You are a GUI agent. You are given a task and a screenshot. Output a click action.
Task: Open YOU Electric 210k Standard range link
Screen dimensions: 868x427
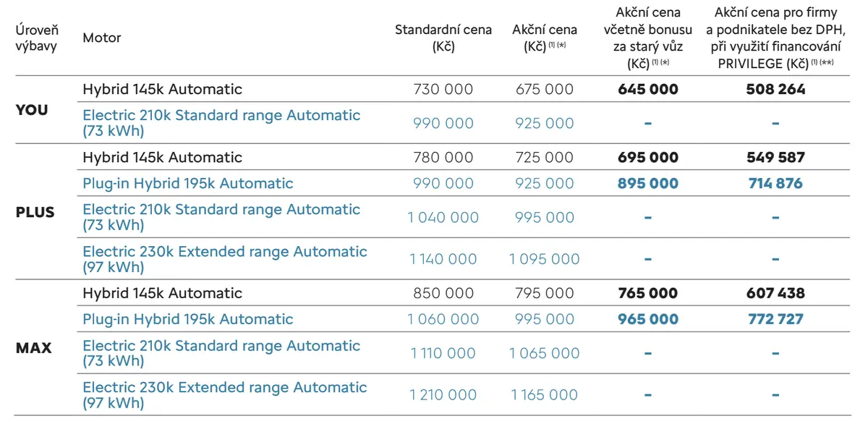221,122
